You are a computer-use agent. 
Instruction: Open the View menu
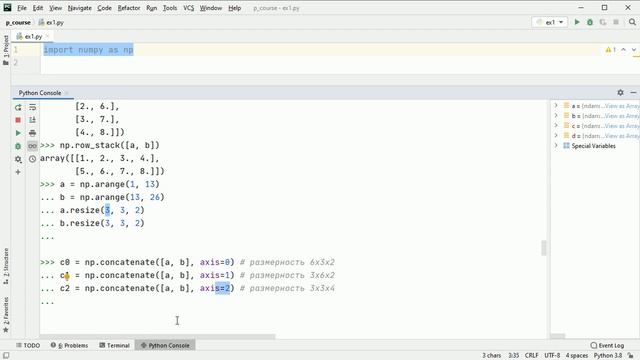click(56, 8)
